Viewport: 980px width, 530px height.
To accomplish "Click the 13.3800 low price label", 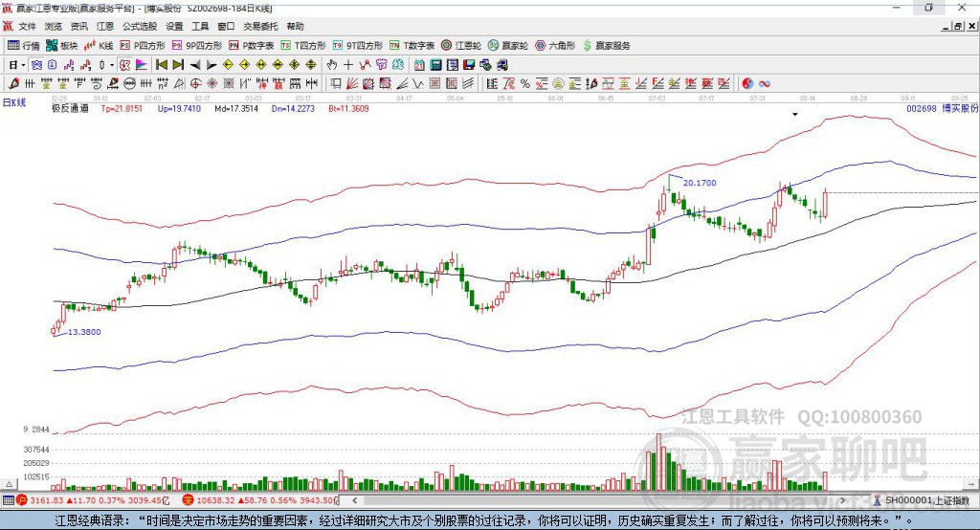I will tap(84, 332).
